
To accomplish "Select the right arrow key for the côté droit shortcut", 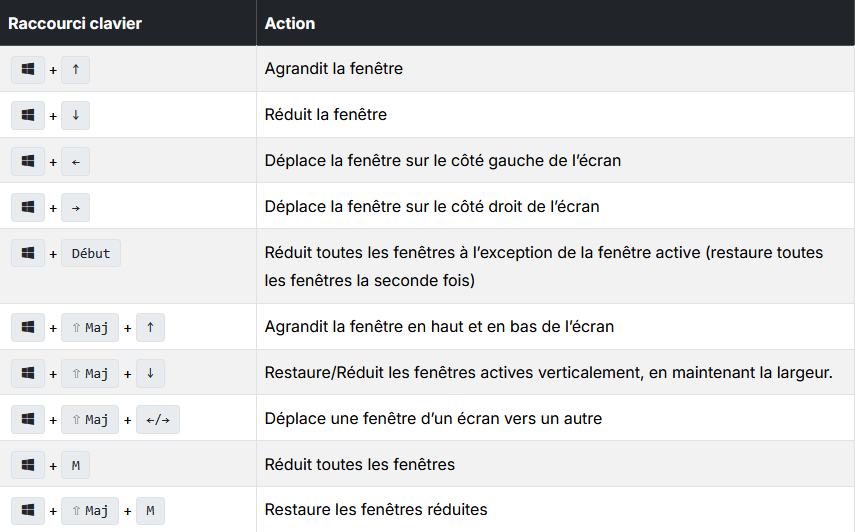I will (75, 207).
